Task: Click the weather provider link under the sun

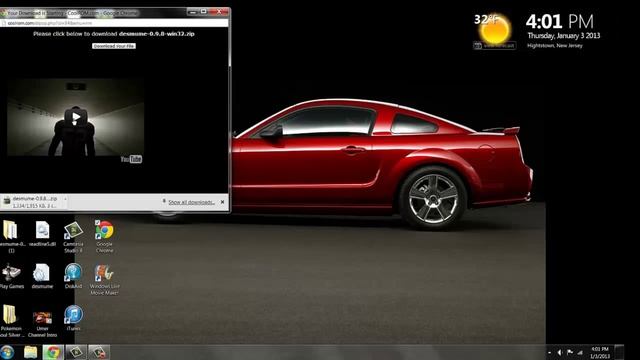Action: click(494, 46)
